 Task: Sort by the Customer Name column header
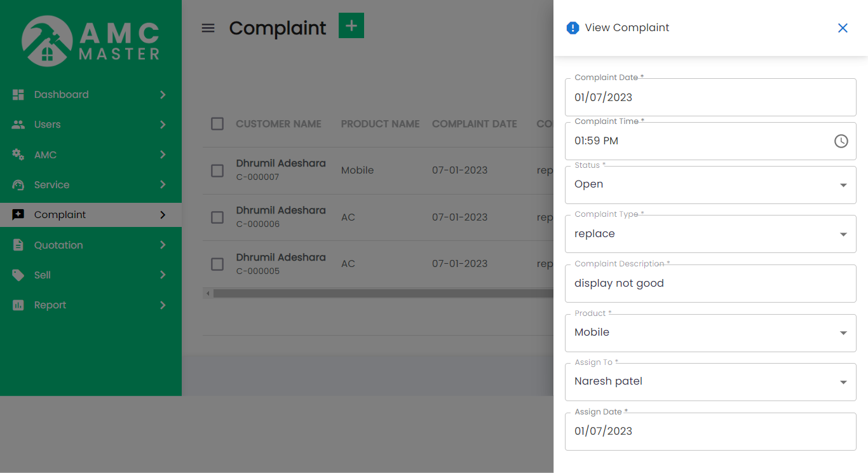pos(278,124)
